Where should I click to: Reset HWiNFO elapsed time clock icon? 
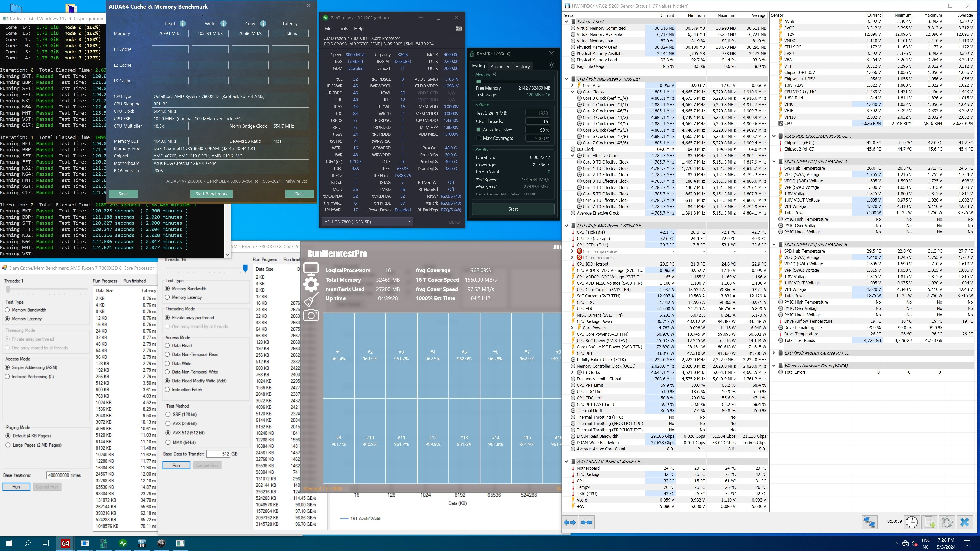coord(912,522)
